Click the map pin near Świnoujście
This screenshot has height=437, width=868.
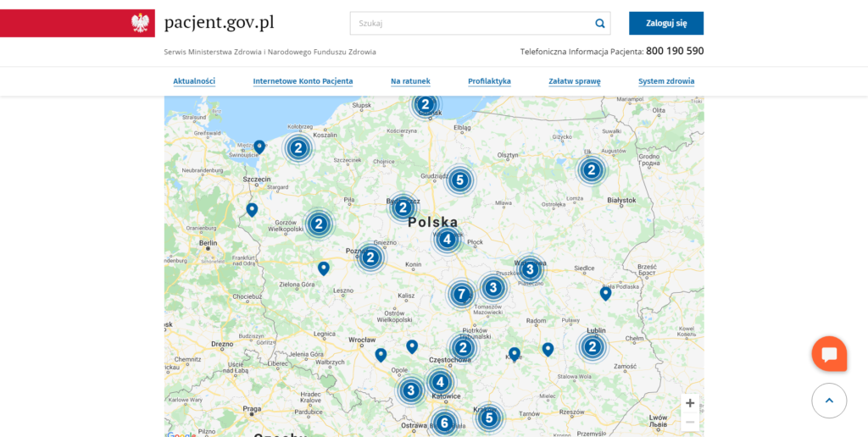pyautogui.click(x=259, y=147)
